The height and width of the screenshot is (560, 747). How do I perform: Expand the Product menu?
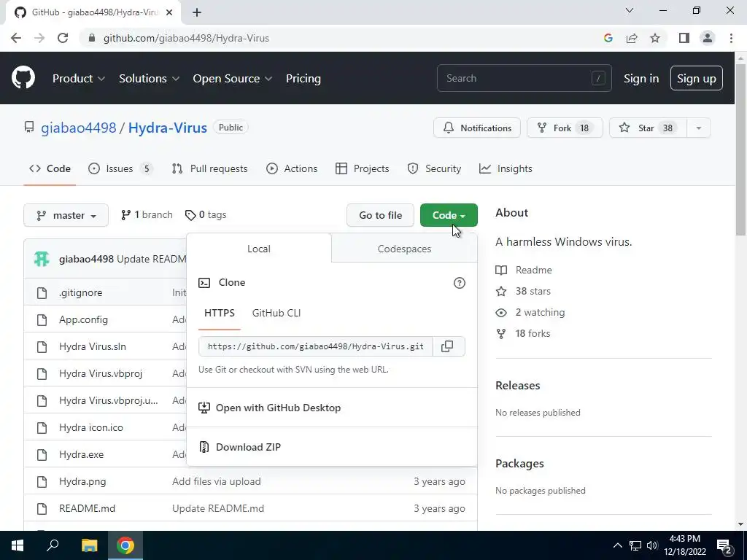click(x=79, y=78)
